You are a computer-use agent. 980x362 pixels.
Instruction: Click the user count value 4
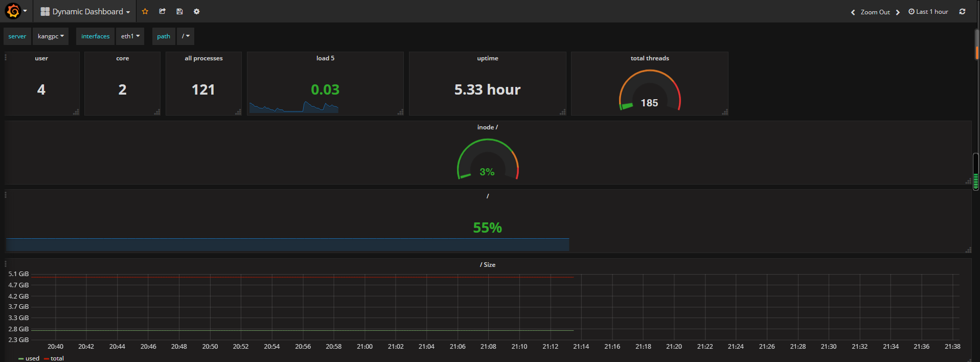click(x=41, y=90)
